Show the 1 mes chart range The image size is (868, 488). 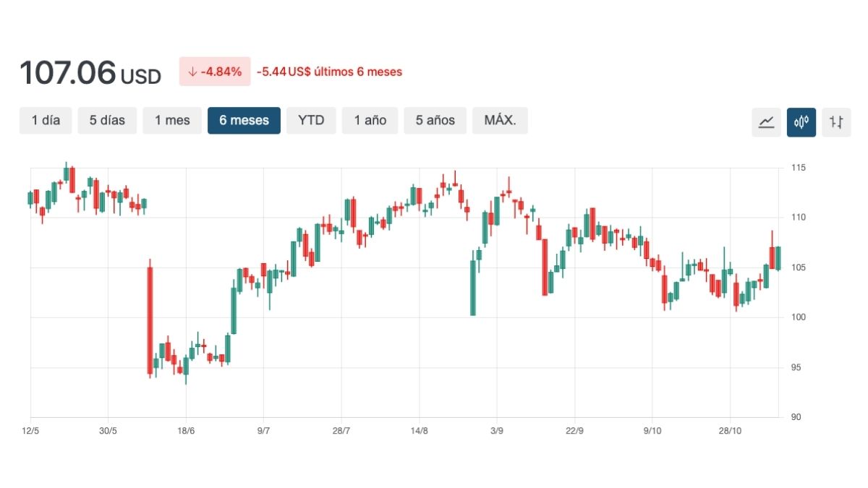tap(172, 121)
